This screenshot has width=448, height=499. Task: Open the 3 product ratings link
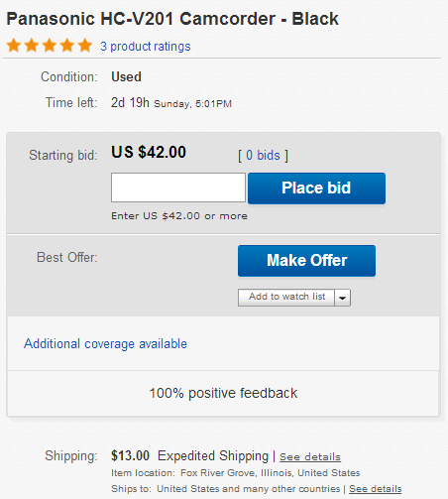(x=146, y=47)
